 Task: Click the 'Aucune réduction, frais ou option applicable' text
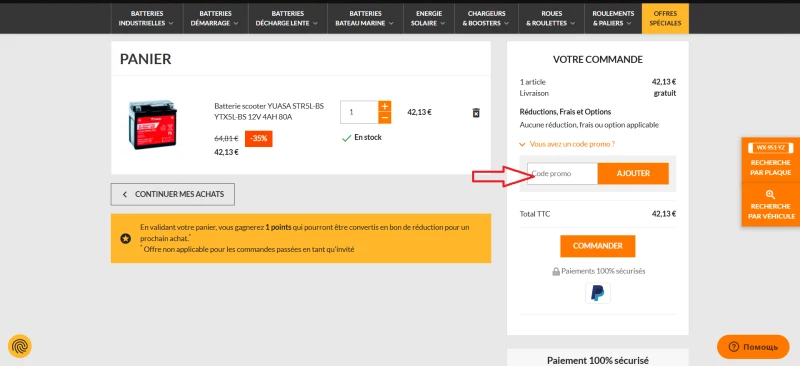(x=589, y=125)
